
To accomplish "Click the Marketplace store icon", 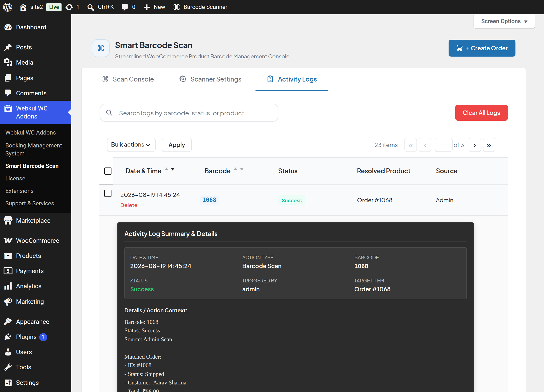I will pos(8,220).
